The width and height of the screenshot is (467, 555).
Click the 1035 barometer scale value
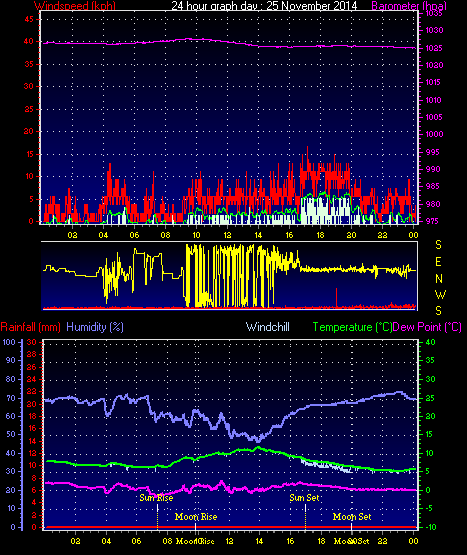[434, 13]
